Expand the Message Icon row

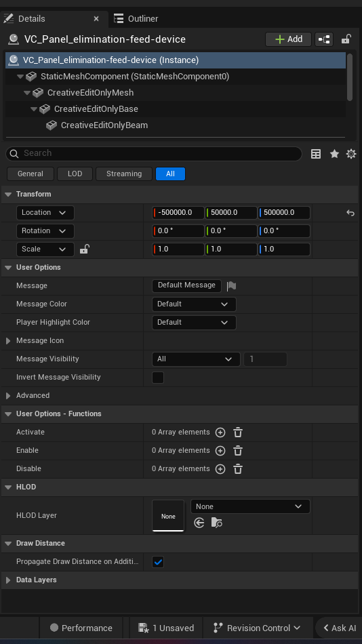click(x=8, y=341)
